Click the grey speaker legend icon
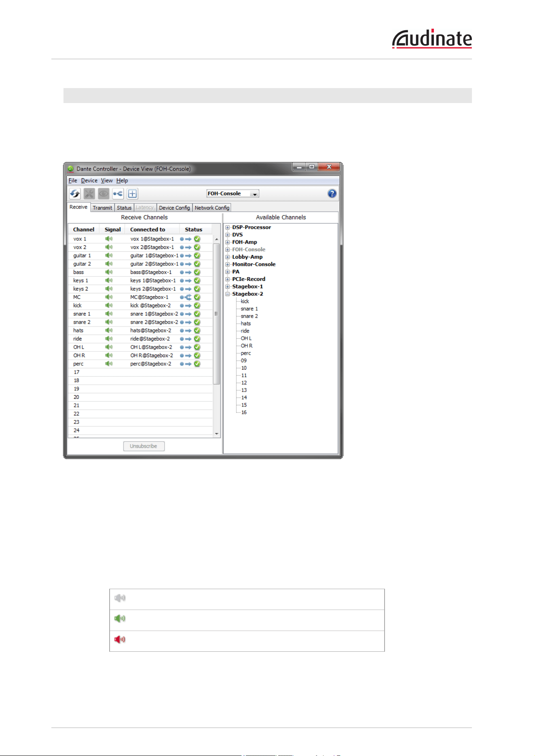This screenshot has height=756, width=535. 120,598
